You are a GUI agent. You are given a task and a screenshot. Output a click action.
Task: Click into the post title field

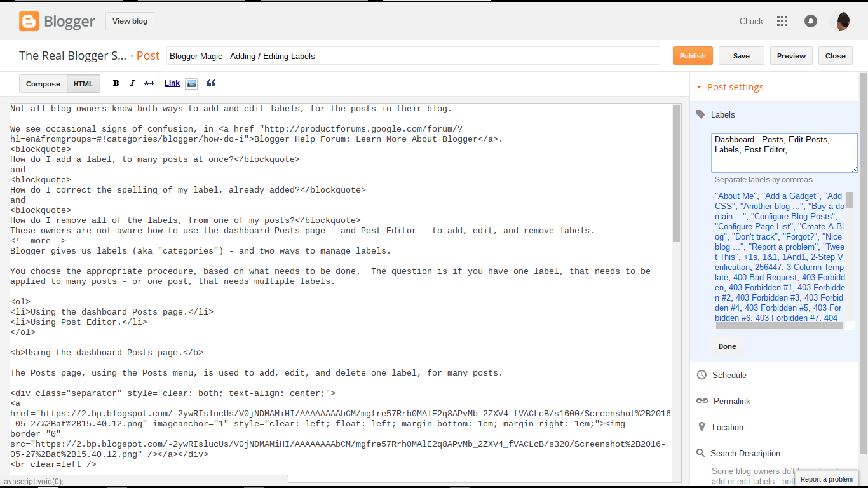[x=413, y=56]
